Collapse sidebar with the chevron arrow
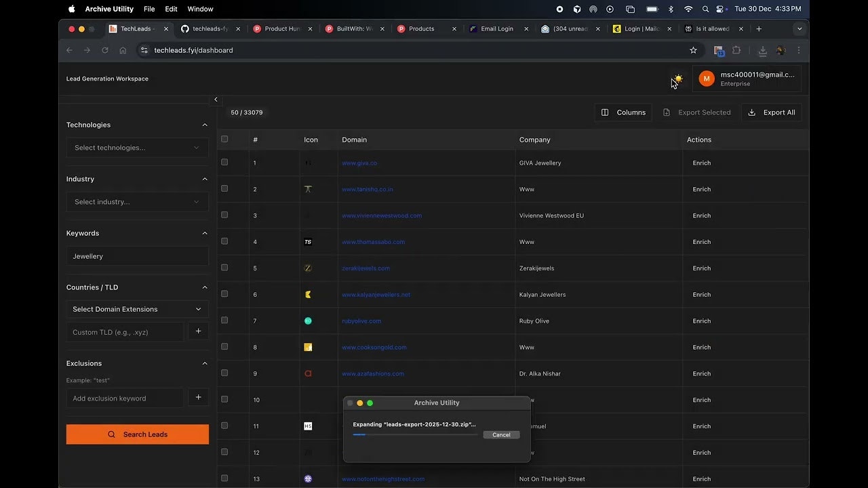 (216, 100)
